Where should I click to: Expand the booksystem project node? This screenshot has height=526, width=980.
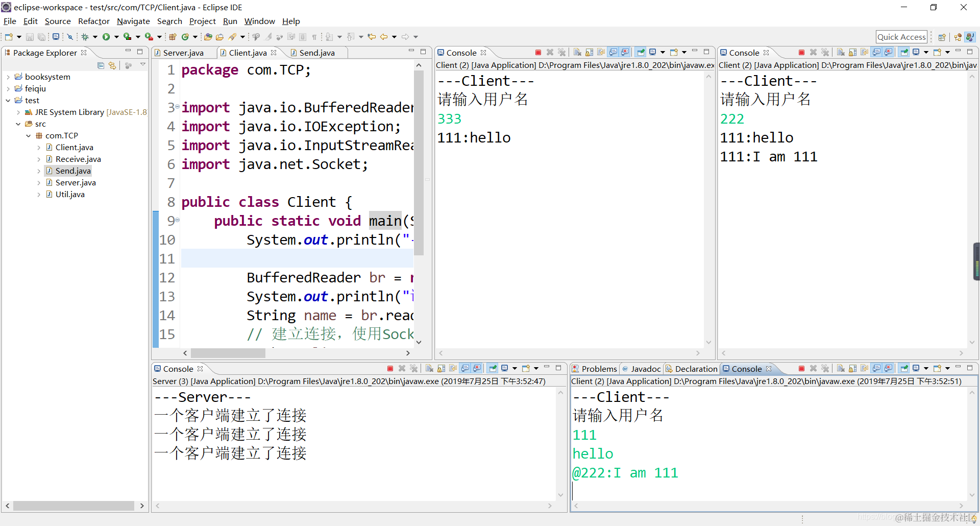click(8, 77)
